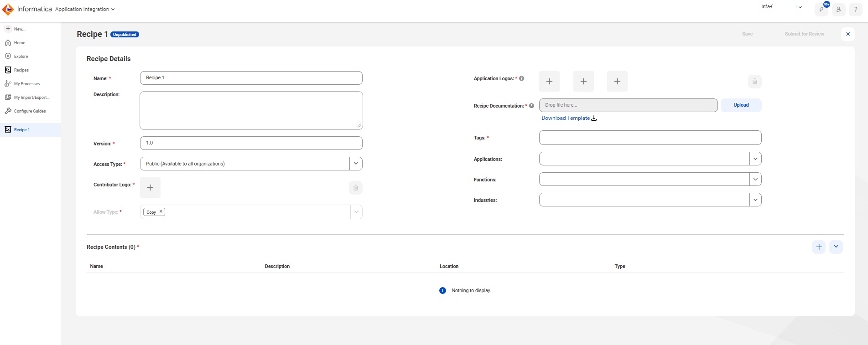Screen dimensions: 868x345
Task: Delete the Contributor Logo trash icon
Action: click(x=356, y=187)
